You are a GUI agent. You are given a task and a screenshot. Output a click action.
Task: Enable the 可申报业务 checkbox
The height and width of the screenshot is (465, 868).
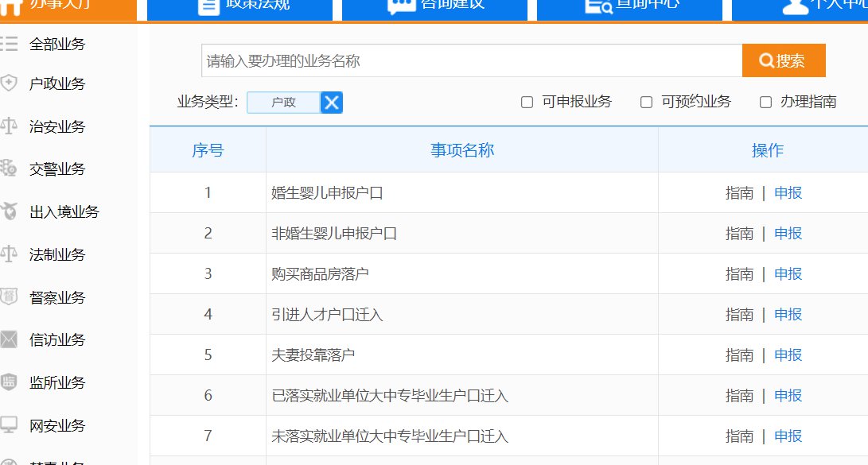pyautogui.click(x=527, y=103)
